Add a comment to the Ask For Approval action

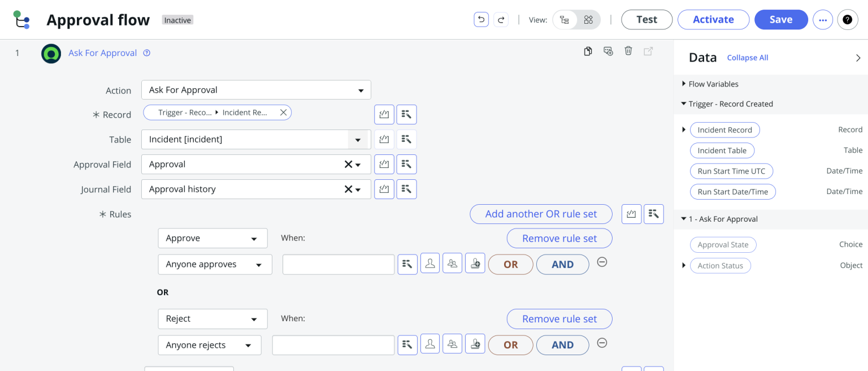click(x=608, y=51)
